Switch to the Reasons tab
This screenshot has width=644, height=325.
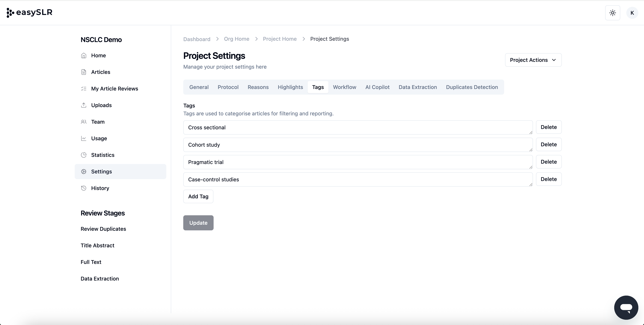click(x=258, y=87)
